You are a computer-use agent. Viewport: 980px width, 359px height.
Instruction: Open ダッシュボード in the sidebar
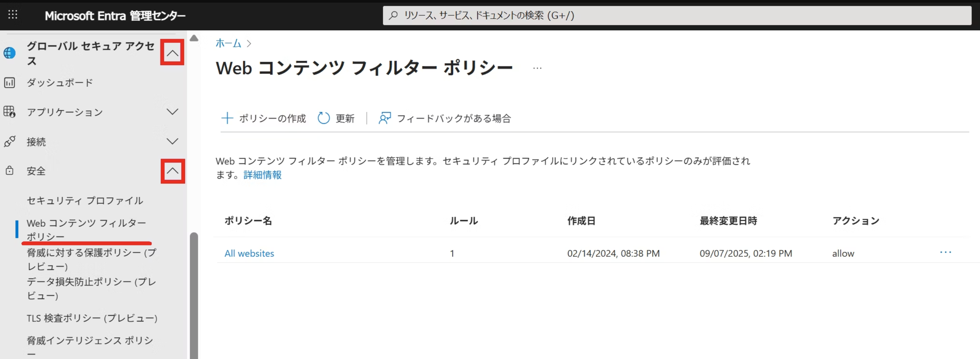click(60, 83)
